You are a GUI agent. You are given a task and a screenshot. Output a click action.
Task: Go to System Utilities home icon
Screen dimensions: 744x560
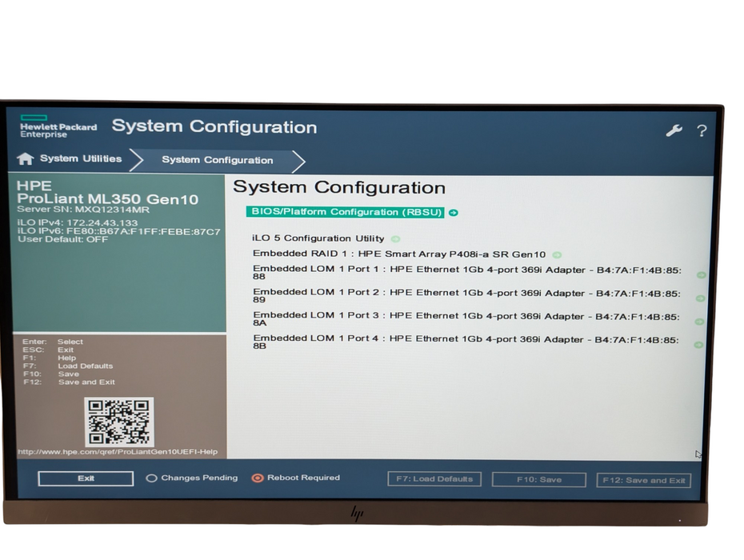tap(25, 158)
